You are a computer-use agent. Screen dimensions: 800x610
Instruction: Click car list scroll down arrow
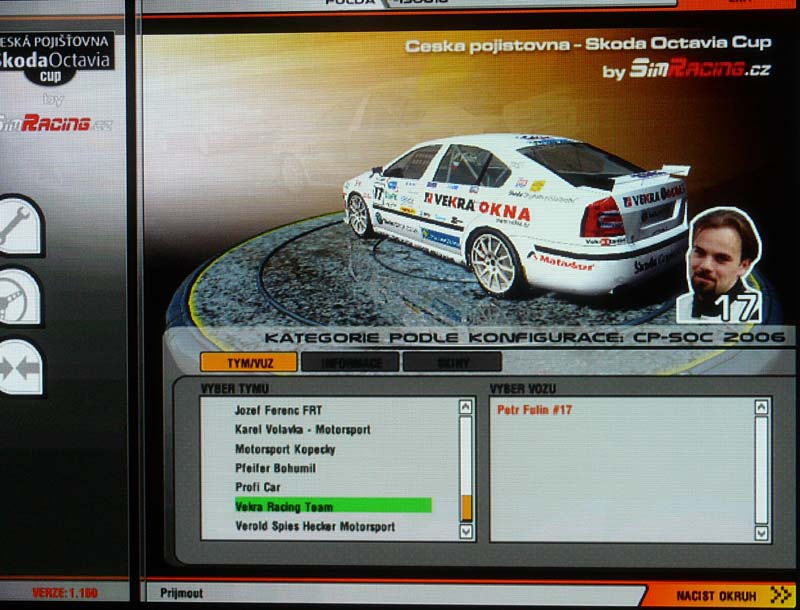pyautogui.click(x=761, y=533)
